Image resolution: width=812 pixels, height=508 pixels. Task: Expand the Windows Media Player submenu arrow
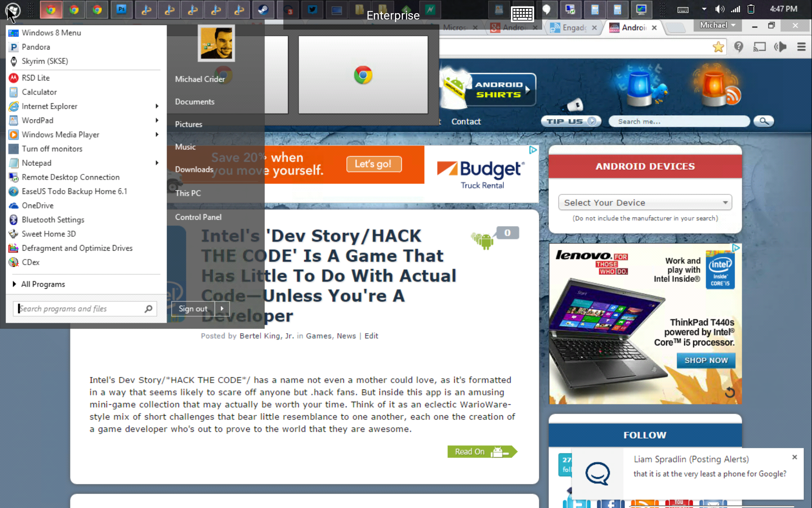tap(157, 135)
